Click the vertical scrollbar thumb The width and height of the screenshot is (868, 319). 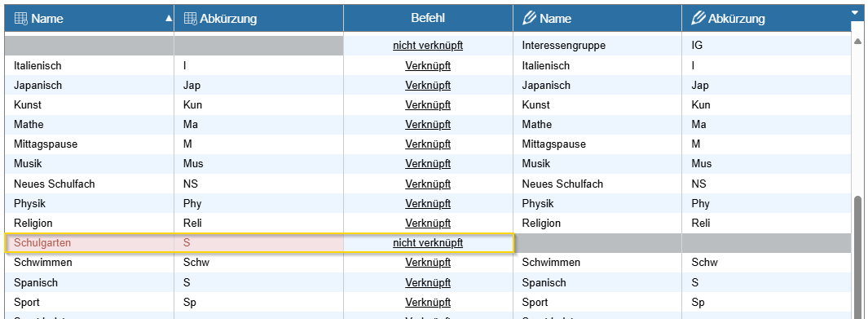(857, 256)
